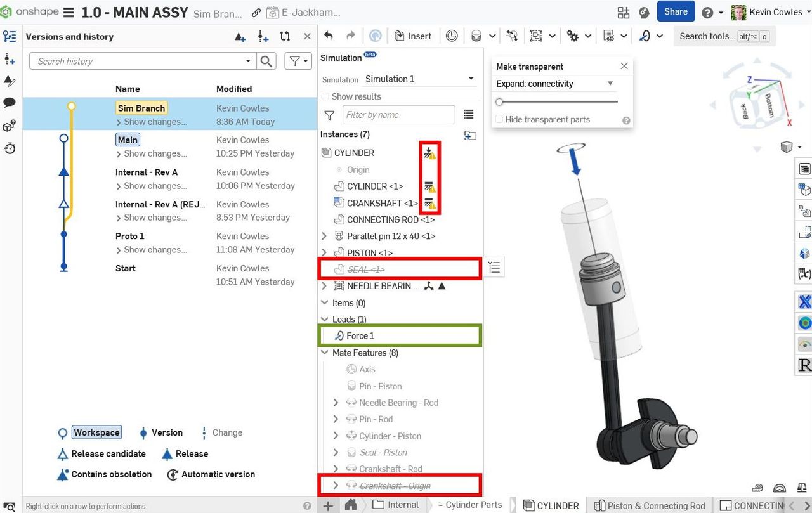This screenshot has width=812, height=513.
Task: Open the Expand: connectivity dropdown
Action: (555, 83)
